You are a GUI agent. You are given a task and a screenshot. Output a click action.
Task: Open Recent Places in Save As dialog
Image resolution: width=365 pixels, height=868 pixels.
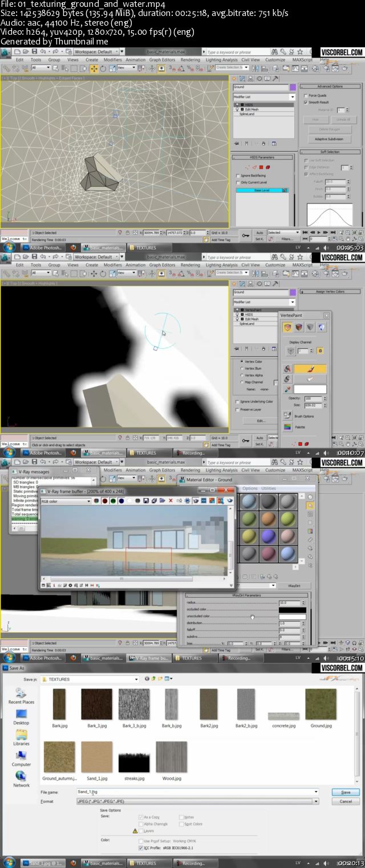point(21,696)
